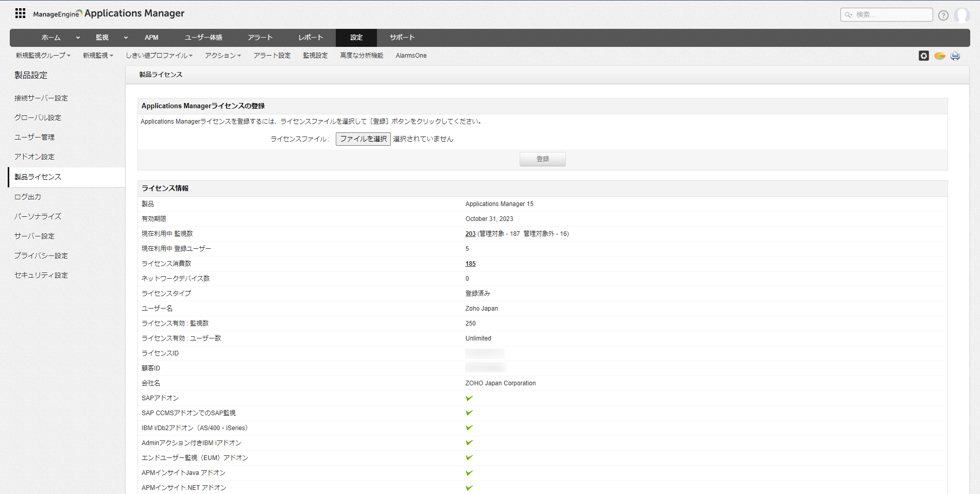Open the 185 license consumption link
The image size is (980, 494).
pyautogui.click(x=471, y=264)
